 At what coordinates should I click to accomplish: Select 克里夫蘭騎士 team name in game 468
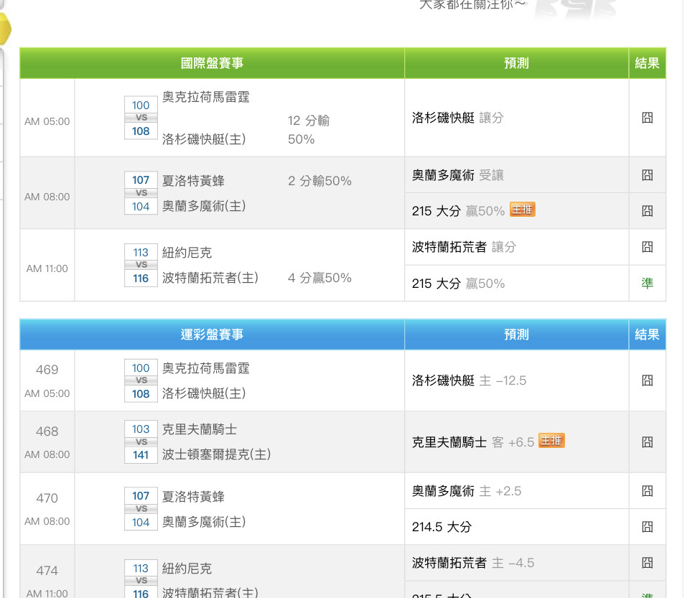[x=200, y=429]
